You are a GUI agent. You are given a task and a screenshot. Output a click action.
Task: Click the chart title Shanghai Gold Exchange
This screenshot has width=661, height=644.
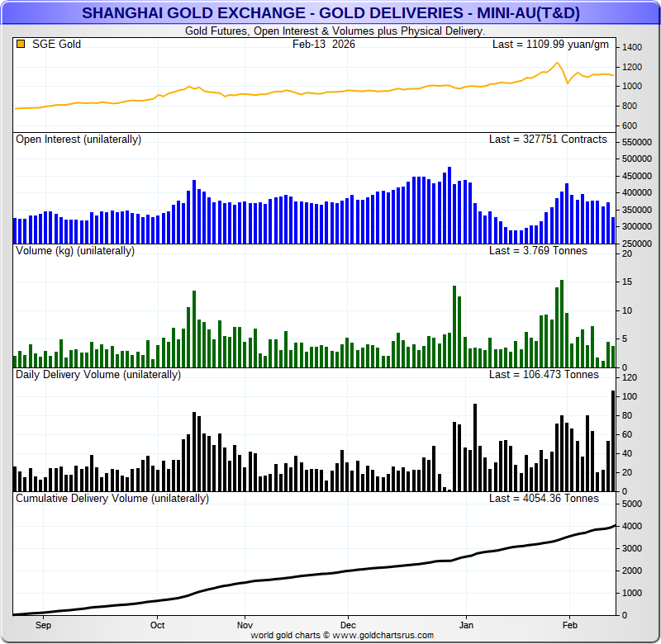click(330, 13)
